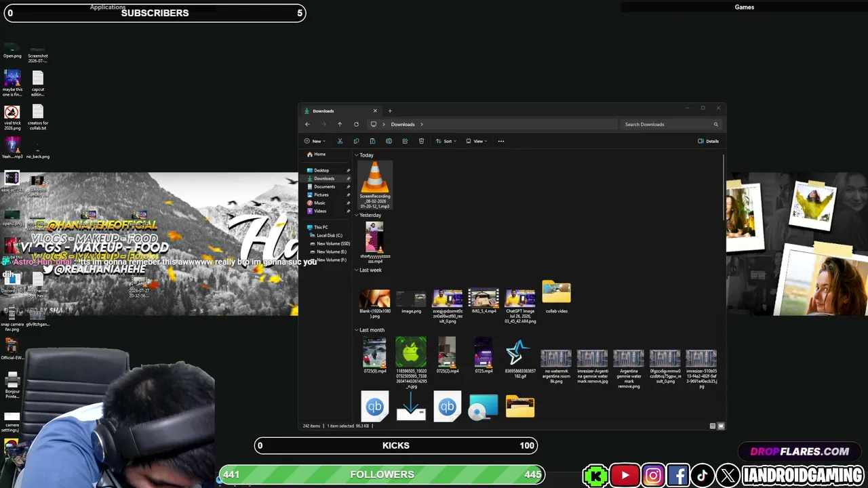Select no watermrk argentina room 8k.png
Viewport: 868px width, 488px height.
(x=556, y=367)
